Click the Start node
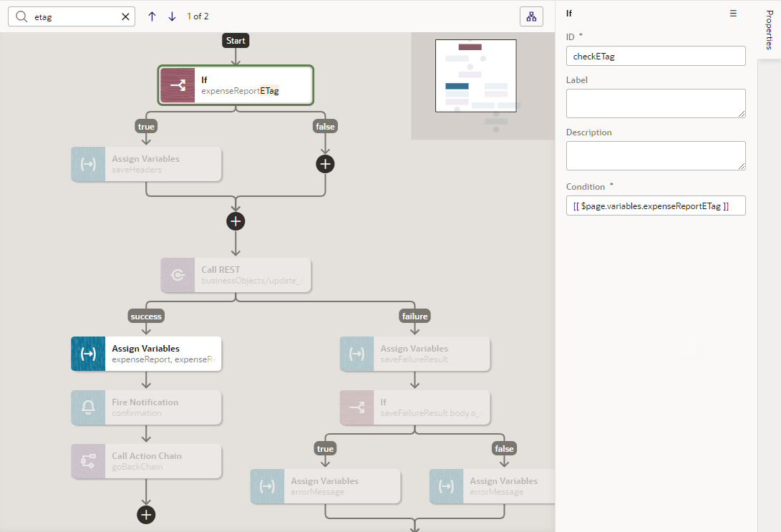 (x=236, y=40)
